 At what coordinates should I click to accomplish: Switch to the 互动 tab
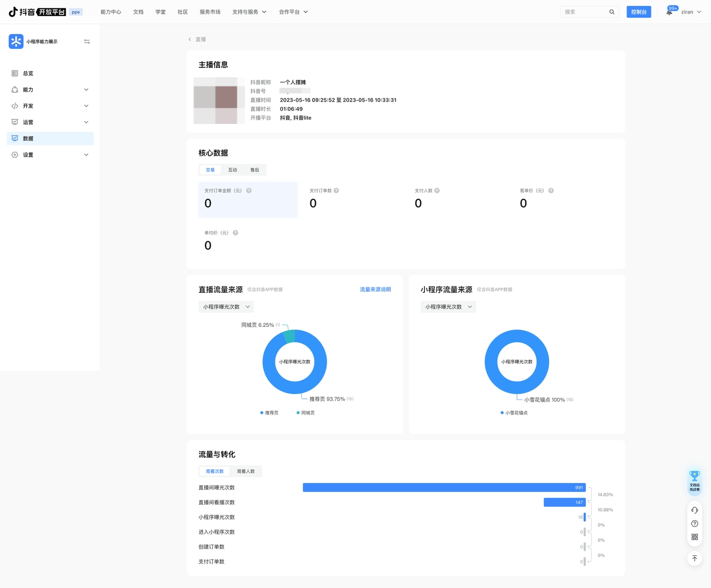click(x=233, y=170)
